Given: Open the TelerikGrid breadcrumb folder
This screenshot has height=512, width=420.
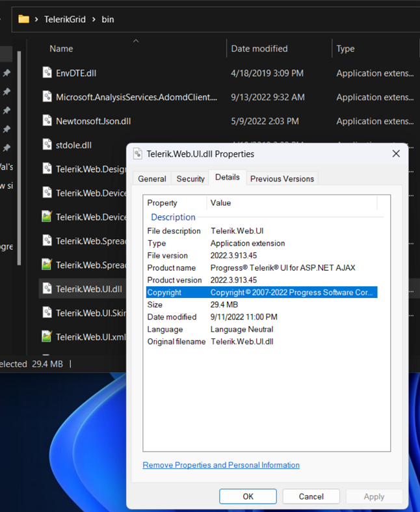Looking at the screenshot, I should click(x=65, y=20).
